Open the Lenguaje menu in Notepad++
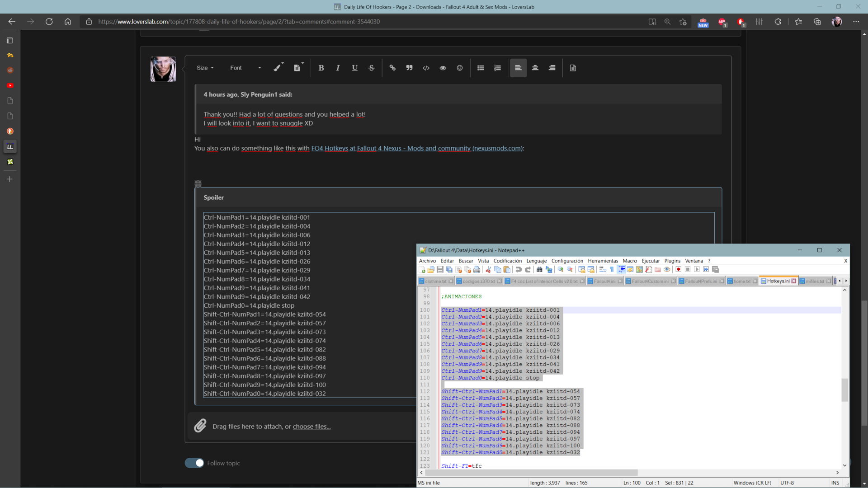 [x=537, y=261]
